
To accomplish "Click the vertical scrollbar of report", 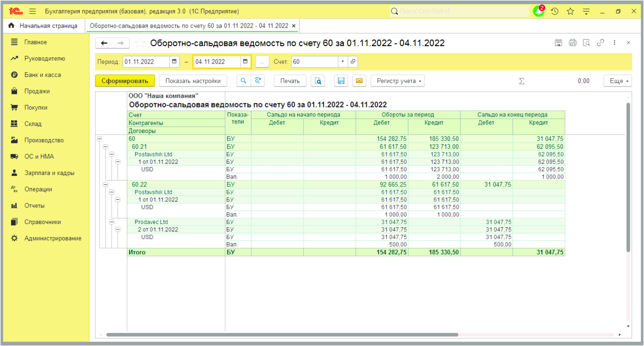I will (628, 177).
